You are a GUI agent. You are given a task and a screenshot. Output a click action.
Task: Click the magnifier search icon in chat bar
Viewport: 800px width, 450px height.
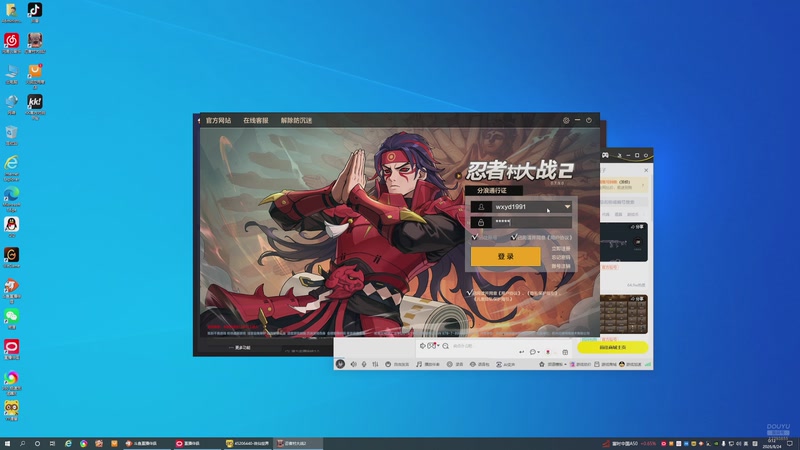click(x=445, y=346)
